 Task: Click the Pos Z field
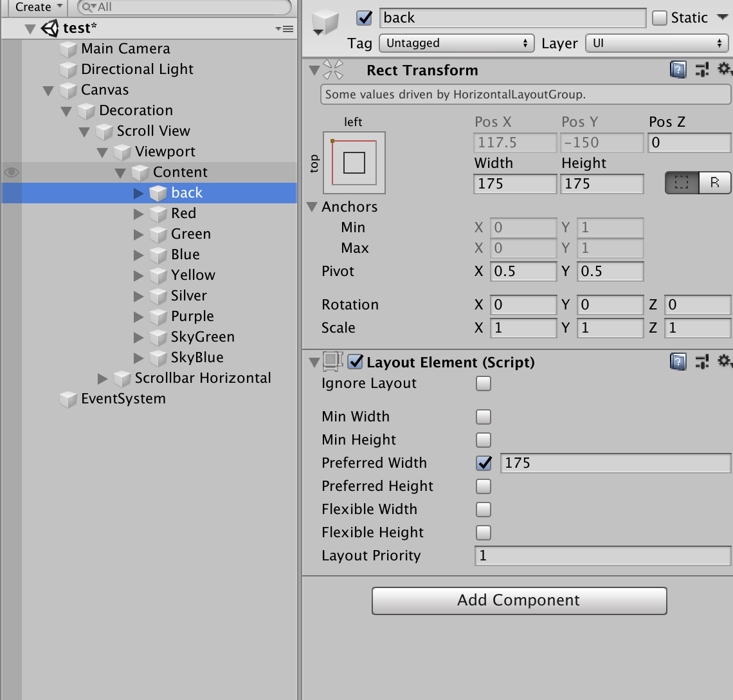point(689,142)
